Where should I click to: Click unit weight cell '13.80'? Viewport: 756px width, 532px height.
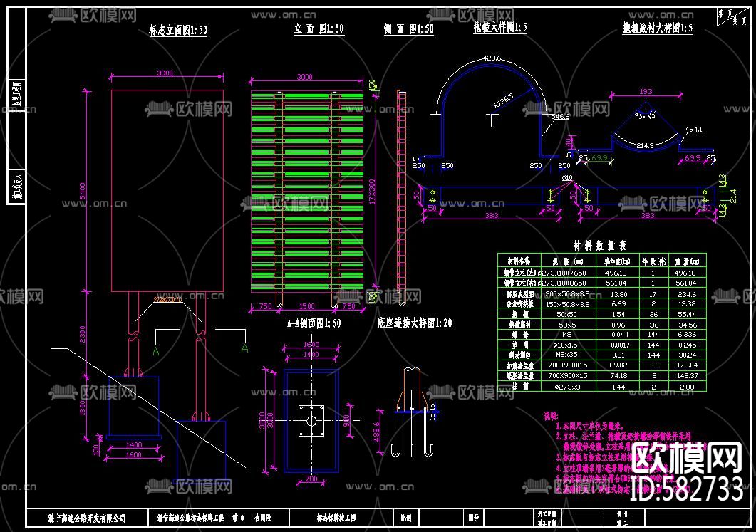click(619, 294)
